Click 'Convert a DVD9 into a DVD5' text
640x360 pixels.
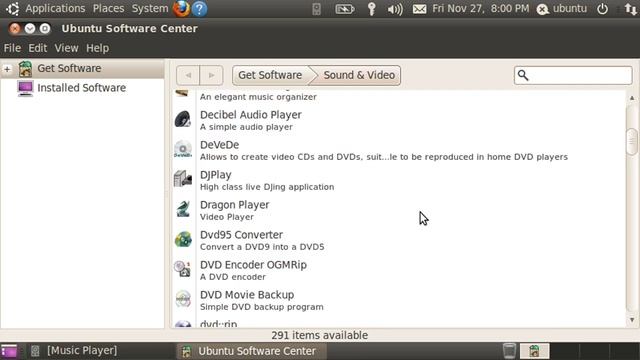click(262, 247)
